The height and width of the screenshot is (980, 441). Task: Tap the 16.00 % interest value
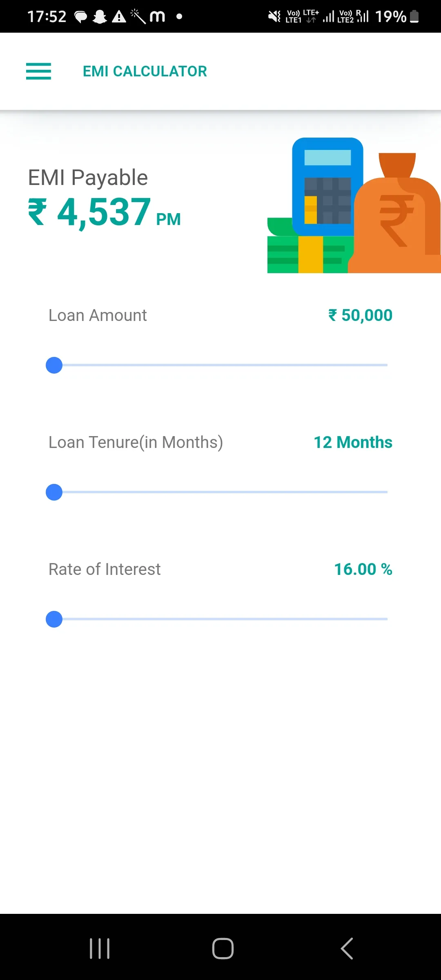coord(363,569)
